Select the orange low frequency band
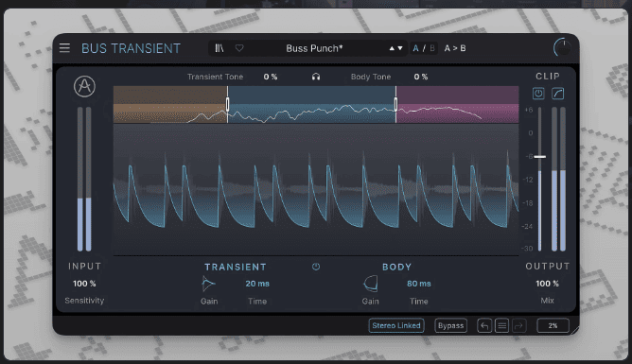 (x=170, y=104)
